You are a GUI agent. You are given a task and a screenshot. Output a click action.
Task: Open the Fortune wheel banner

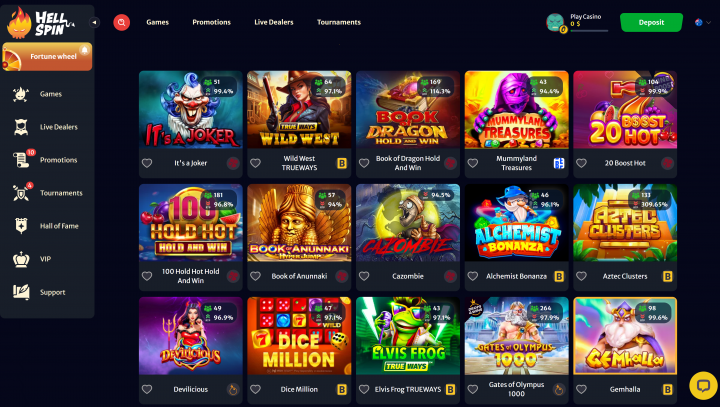47,57
